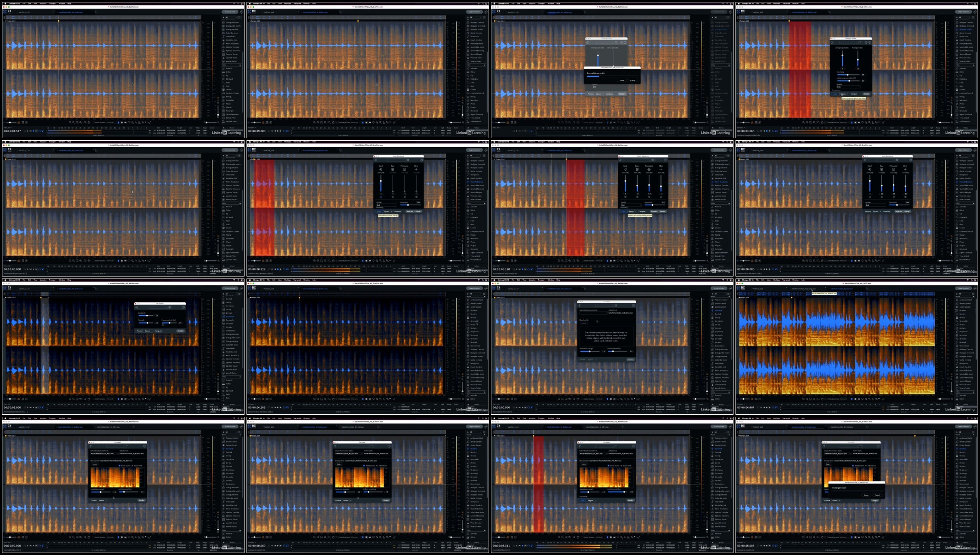Select hand grab tool where timecode reads 00:00:04.517

click(x=89, y=122)
